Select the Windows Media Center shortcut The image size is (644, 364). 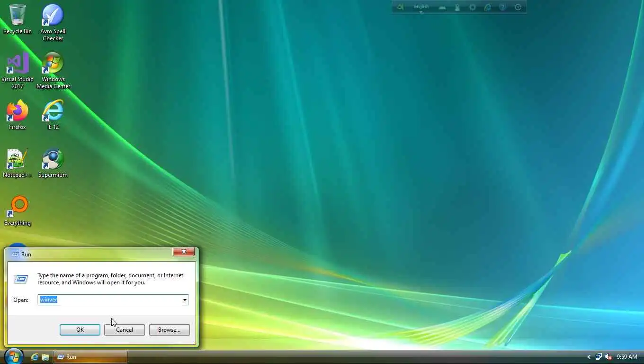click(53, 70)
